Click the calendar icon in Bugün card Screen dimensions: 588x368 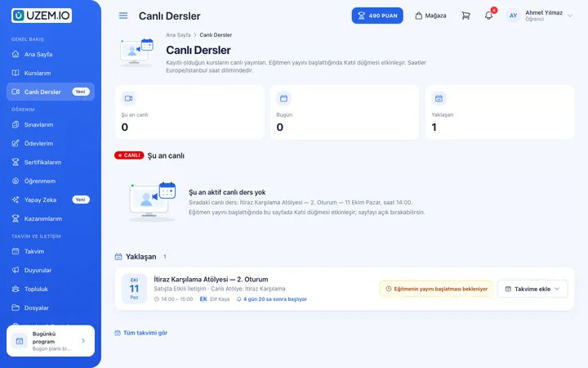pyautogui.click(x=283, y=98)
